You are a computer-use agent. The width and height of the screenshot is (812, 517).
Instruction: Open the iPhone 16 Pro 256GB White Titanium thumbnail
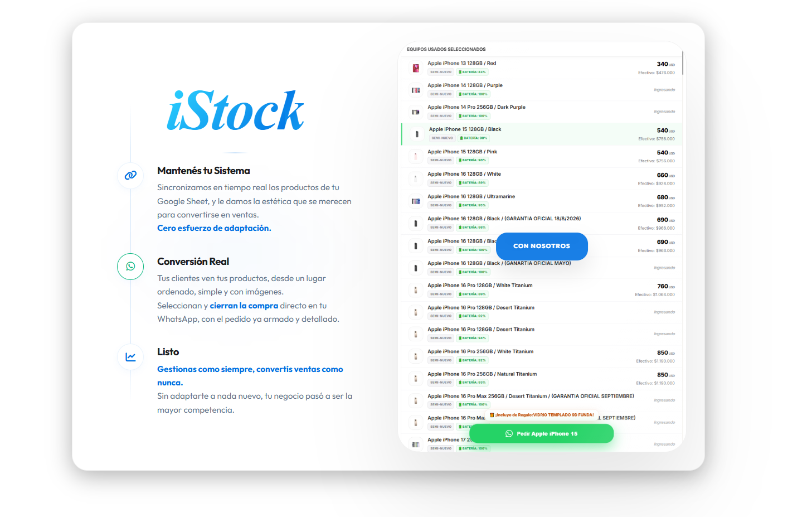point(416,356)
